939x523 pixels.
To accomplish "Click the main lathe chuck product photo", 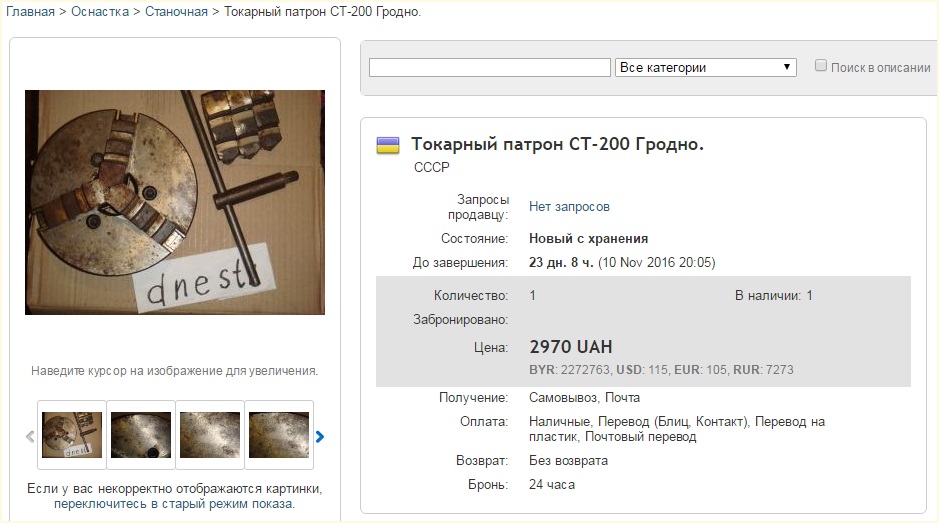I will click(175, 202).
